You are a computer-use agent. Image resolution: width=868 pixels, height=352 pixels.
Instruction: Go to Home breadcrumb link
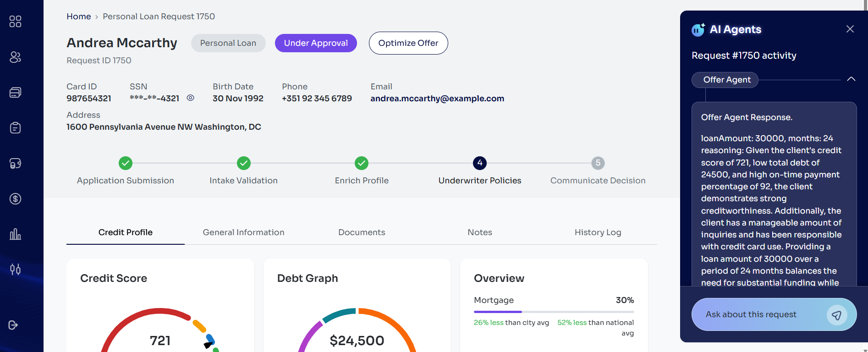coord(79,16)
